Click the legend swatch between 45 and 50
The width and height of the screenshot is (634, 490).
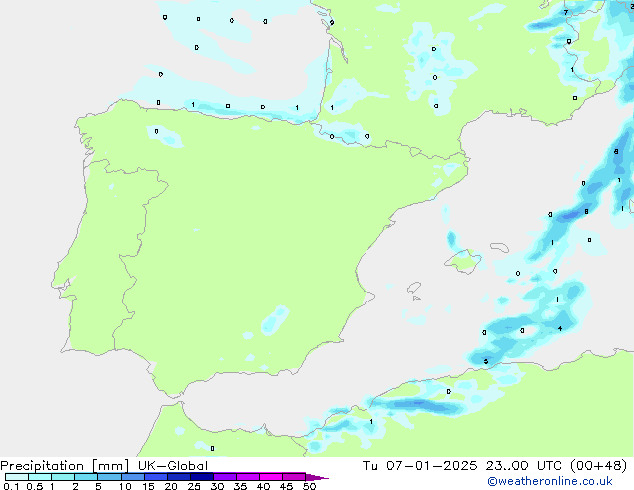pyautogui.click(x=294, y=477)
